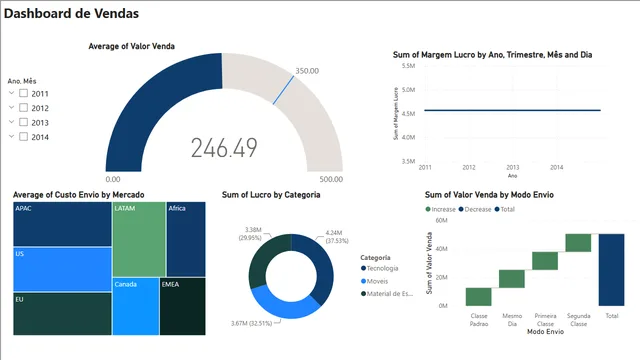The height and width of the screenshot is (360, 640).
Task: Click the 246.49 gauge value
Action: (x=224, y=148)
